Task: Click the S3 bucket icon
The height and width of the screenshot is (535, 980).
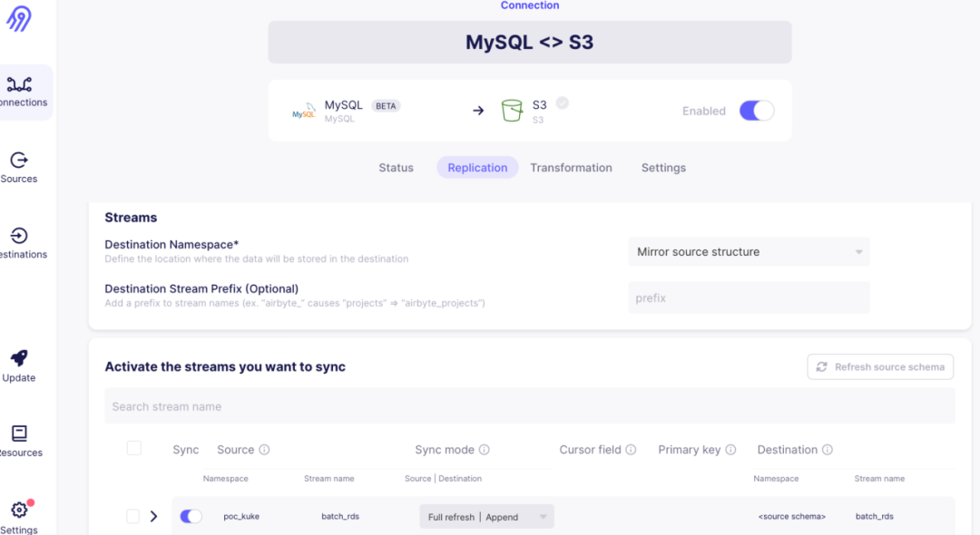Action: (x=512, y=111)
